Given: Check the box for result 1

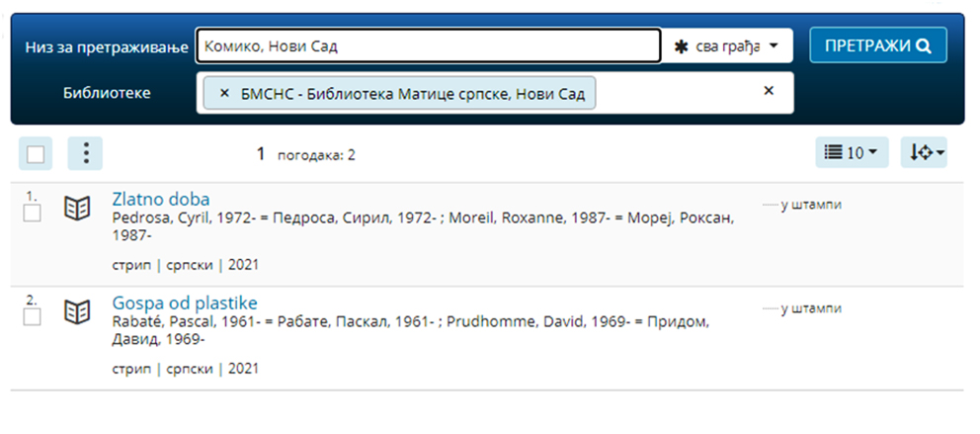Looking at the screenshot, I should (32, 214).
